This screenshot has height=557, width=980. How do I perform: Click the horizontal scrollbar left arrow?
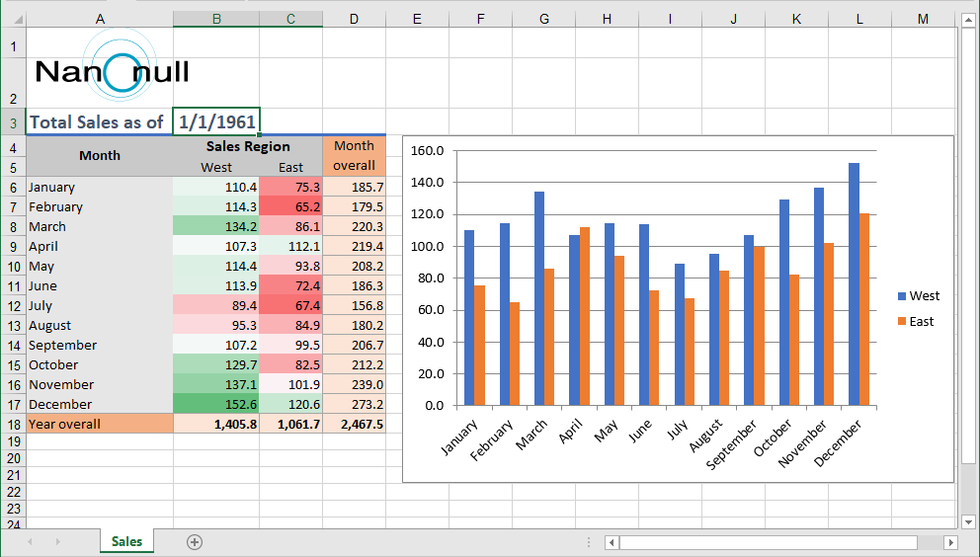point(612,542)
